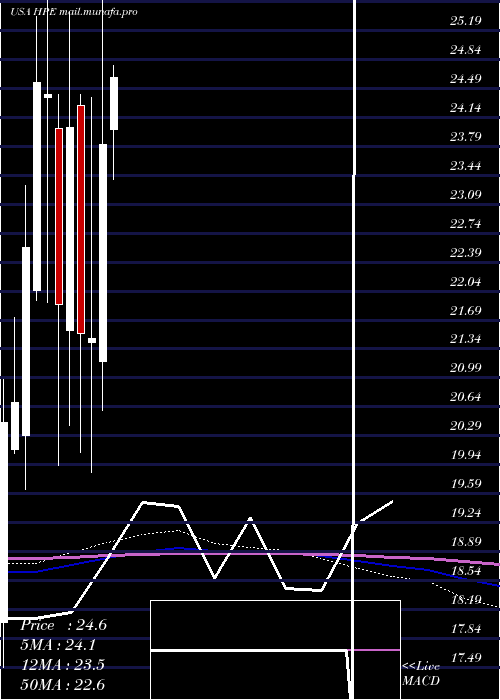Click the 22.04 price axis label
Screen dimensions: 500x700
[466, 282]
